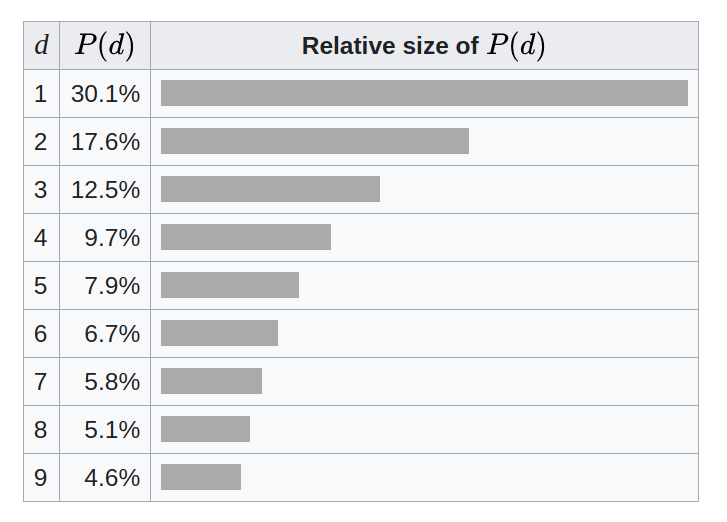Click the "P(d)" column header
Screen dimensions: 727x522
click(x=105, y=46)
